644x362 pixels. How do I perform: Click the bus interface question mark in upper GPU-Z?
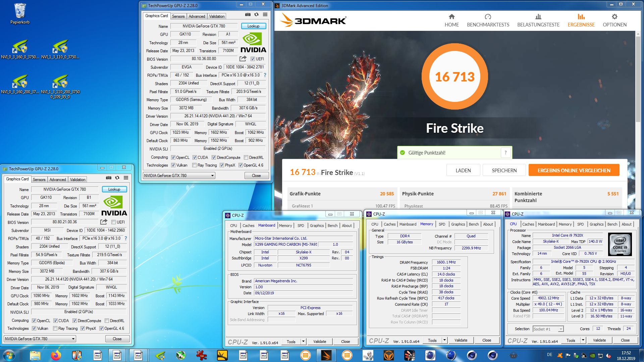[265, 75]
